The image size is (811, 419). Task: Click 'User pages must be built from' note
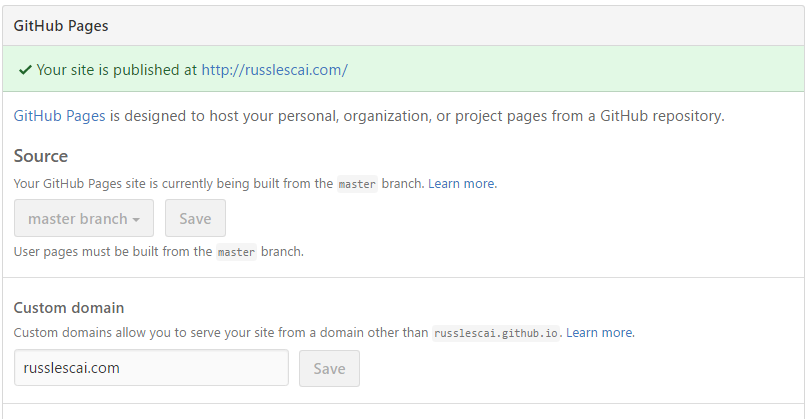(x=159, y=252)
